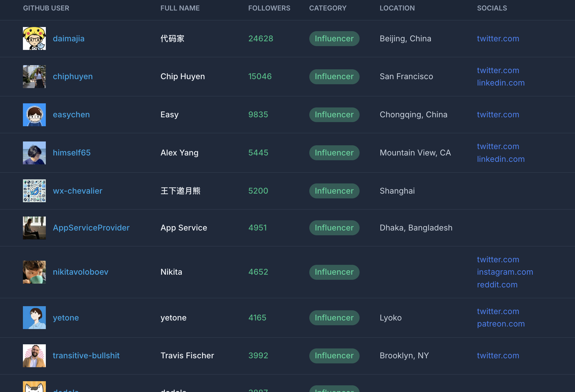The image size is (575, 392).
Task: Open daimajia's twitter.com link
Action: 498,39
